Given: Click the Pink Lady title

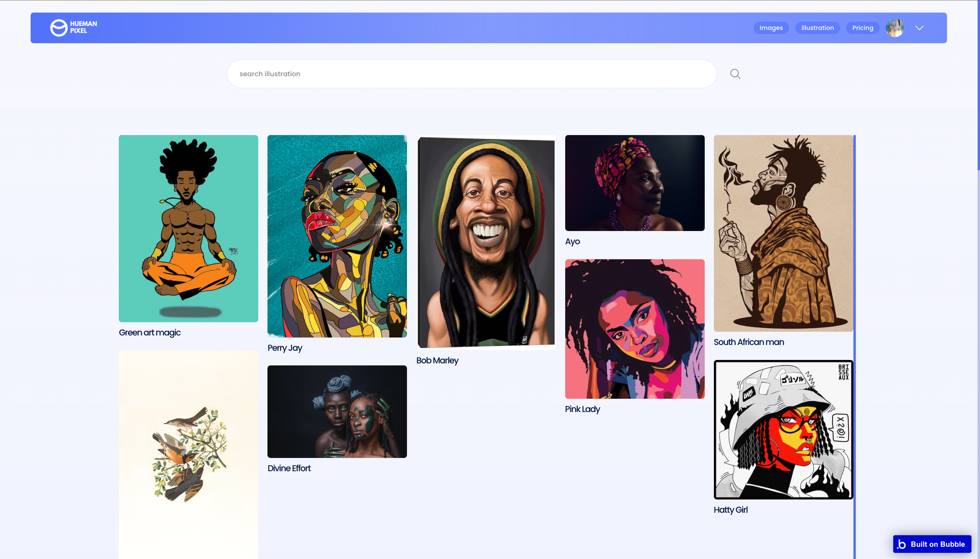Looking at the screenshot, I should (x=582, y=409).
